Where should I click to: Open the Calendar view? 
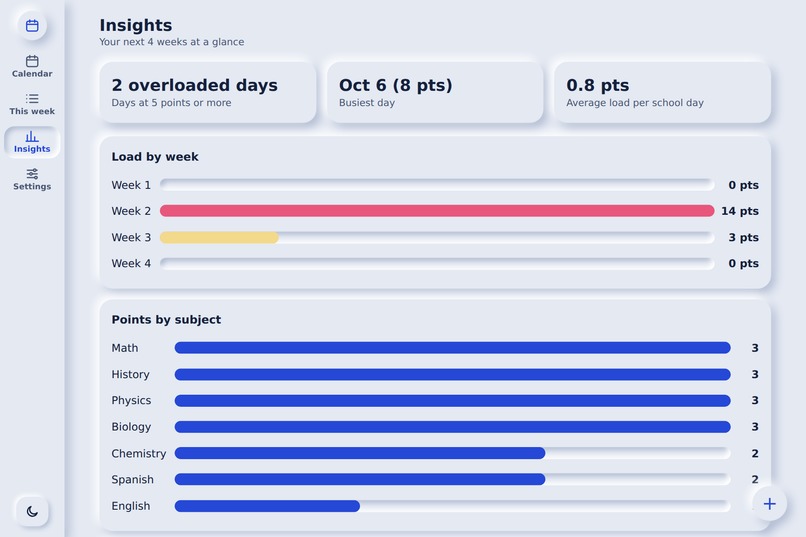(32, 67)
